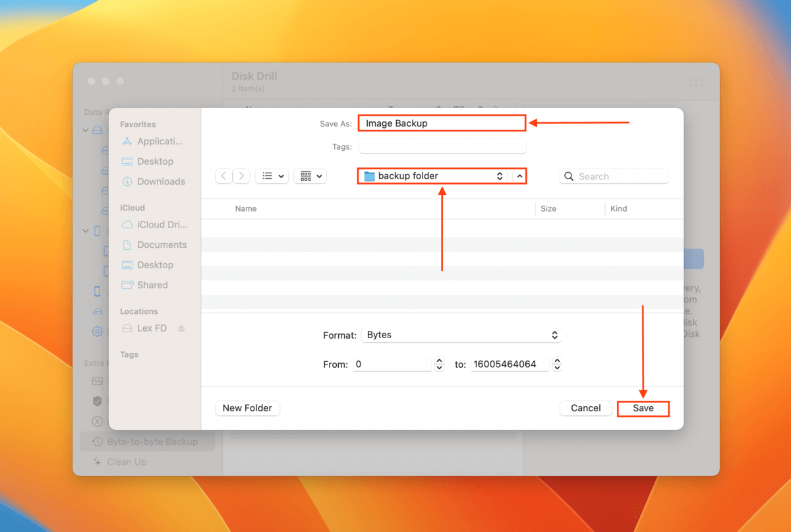Select Desktop under Favorites

point(148,162)
